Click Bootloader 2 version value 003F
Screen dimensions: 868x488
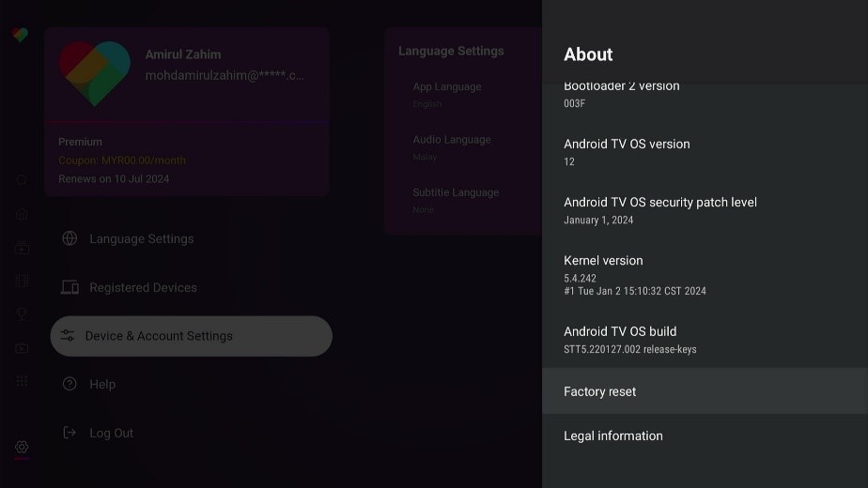coord(574,103)
